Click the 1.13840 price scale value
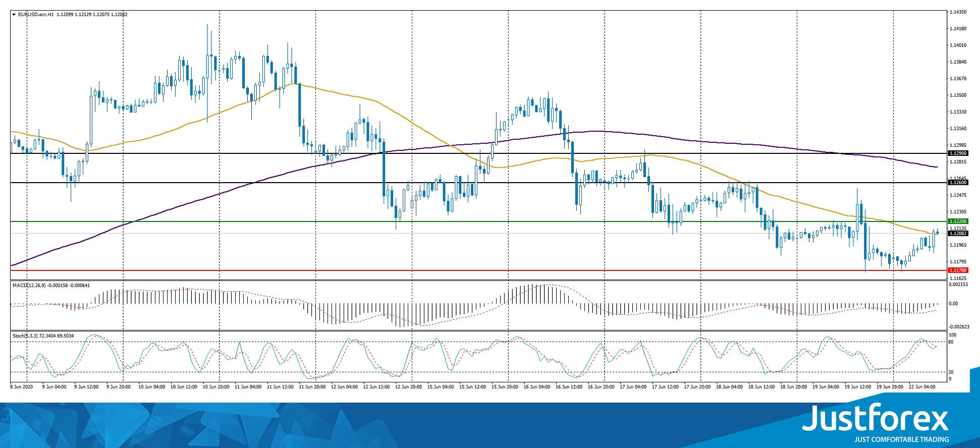The width and height of the screenshot is (980, 448). click(958, 62)
